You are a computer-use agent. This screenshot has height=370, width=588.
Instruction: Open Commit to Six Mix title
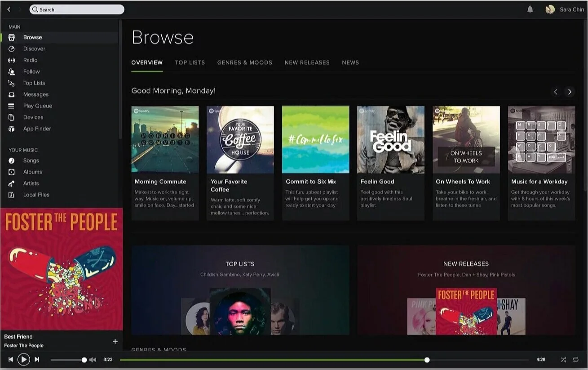pyautogui.click(x=311, y=182)
